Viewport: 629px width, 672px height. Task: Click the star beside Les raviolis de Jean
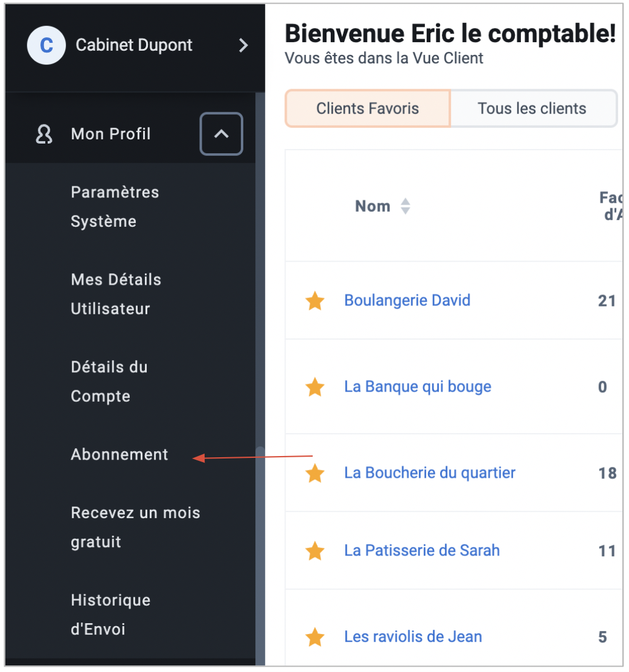coord(314,637)
